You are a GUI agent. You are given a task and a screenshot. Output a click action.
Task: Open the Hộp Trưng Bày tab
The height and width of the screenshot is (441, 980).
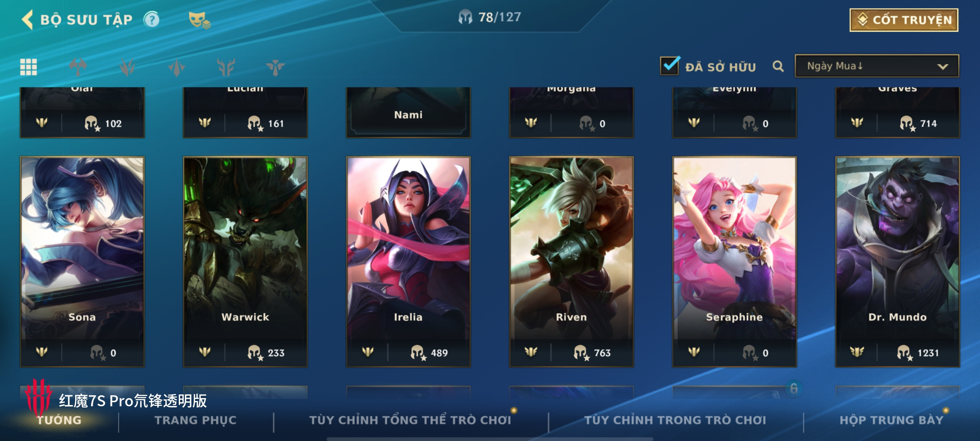[x=891, y=420]
